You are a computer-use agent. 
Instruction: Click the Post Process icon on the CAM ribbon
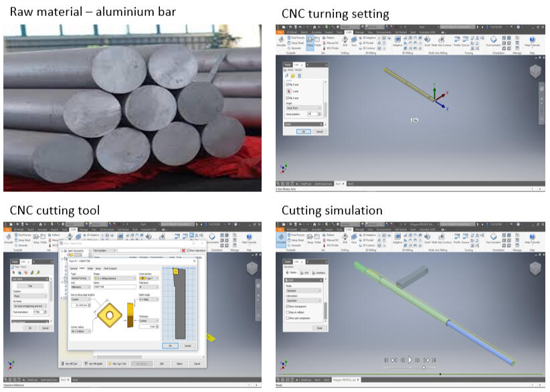pos(290,37)
